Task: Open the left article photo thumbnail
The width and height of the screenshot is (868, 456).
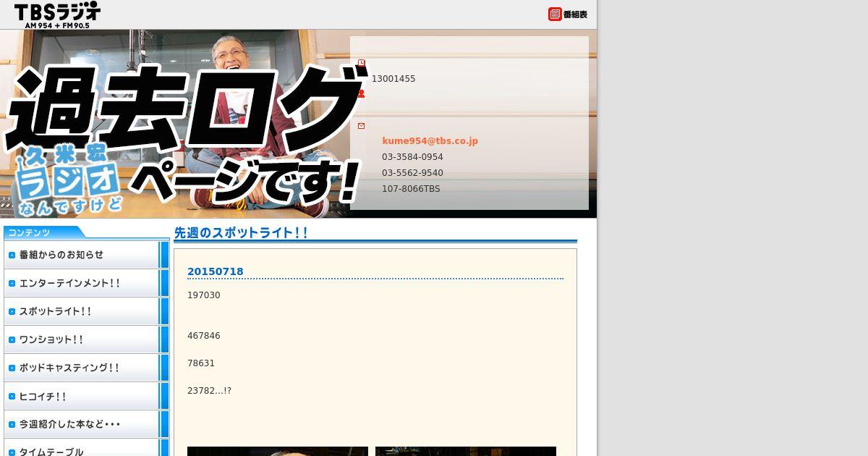Action: (x=278, y=452)
